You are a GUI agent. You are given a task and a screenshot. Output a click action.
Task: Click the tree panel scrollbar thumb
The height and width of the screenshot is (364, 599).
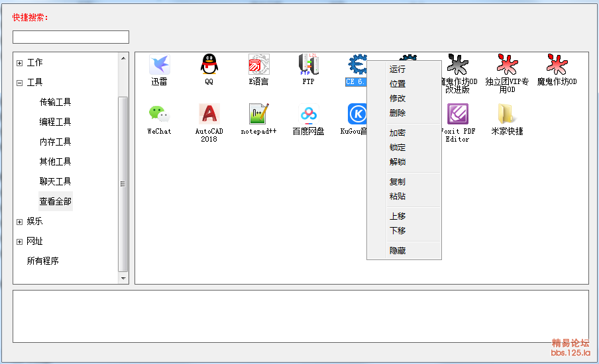click(x=123, y=184)
